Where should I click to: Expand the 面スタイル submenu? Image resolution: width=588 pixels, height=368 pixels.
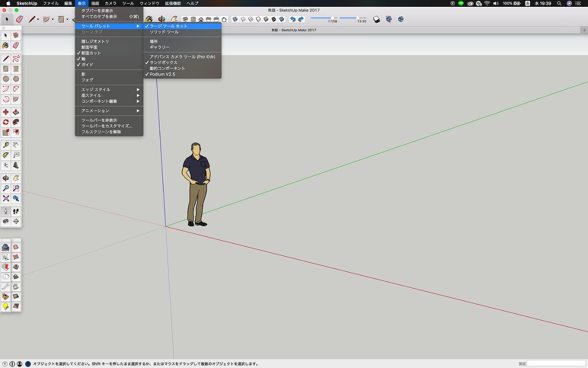coord(109,95)
